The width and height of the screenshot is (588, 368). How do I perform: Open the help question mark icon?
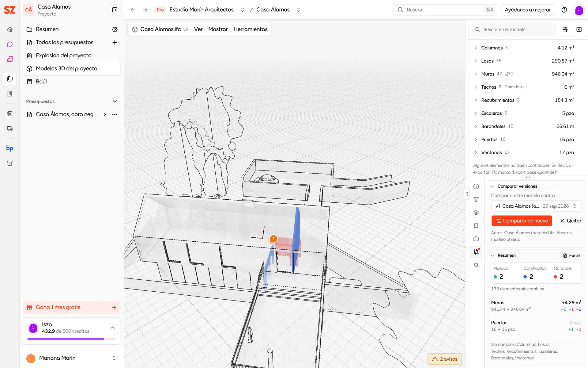click(x=564, y=10)
